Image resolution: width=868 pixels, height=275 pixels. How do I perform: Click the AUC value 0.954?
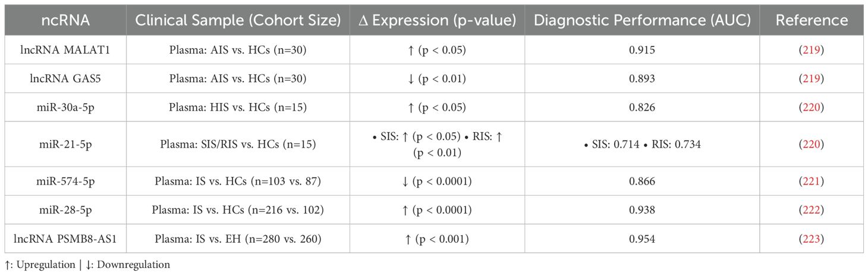pos(642,239)
